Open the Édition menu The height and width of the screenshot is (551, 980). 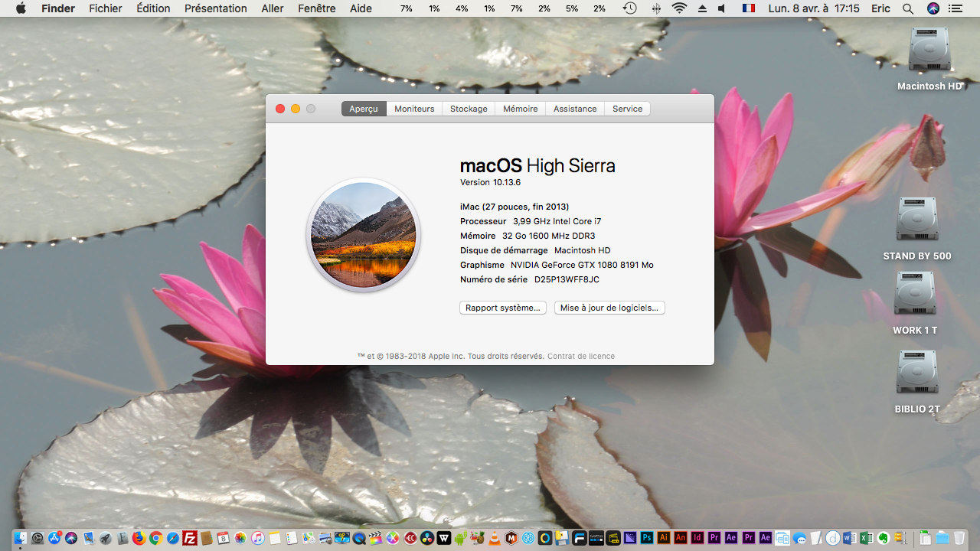point(153,8)
